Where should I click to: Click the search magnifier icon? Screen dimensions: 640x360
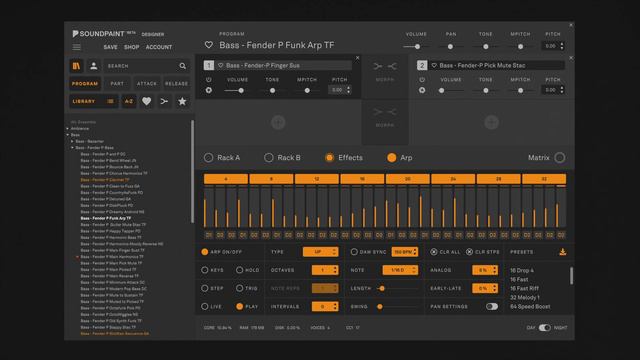pos(182,66)
